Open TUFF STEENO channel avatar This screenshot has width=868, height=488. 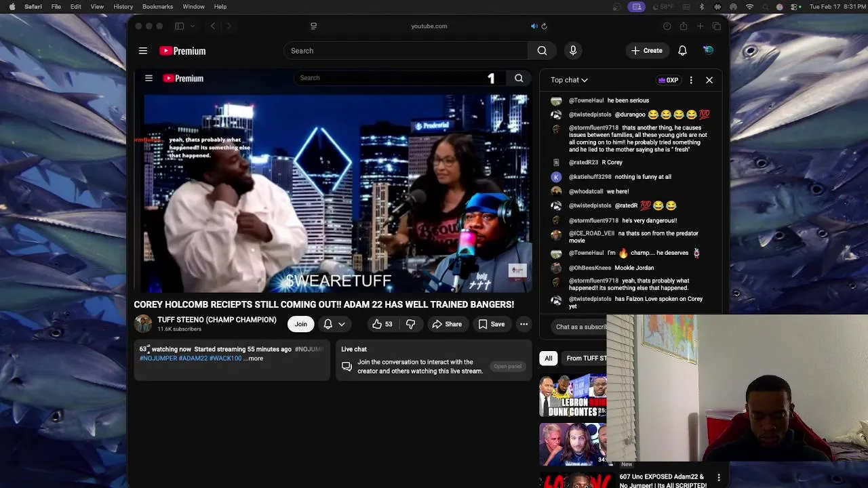143,324
